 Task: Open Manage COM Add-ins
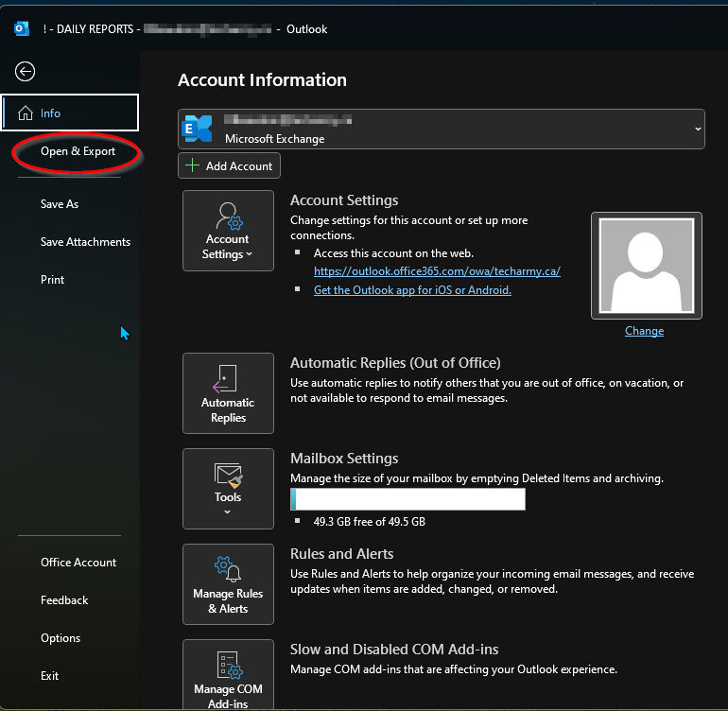click(x=228, y=675)
